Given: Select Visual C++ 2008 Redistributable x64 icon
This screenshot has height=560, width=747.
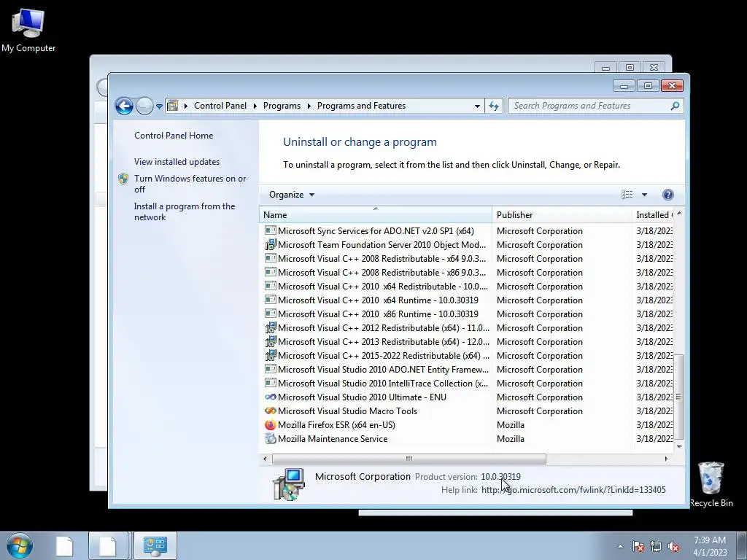Looking at the screenshot, I should click(x=271, y=258).
